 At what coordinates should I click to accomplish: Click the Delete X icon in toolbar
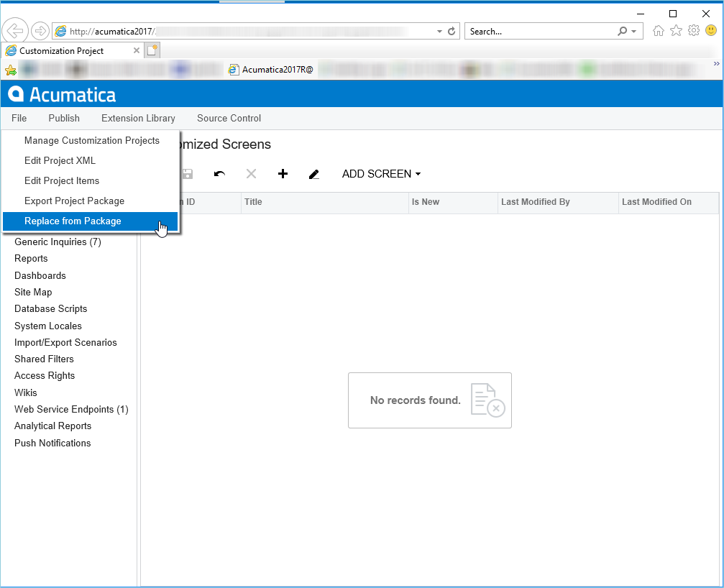click(x=251, y=174)
